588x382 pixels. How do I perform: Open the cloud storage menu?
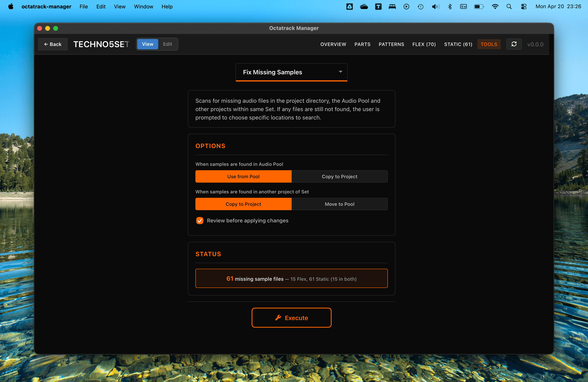[364, 6]
